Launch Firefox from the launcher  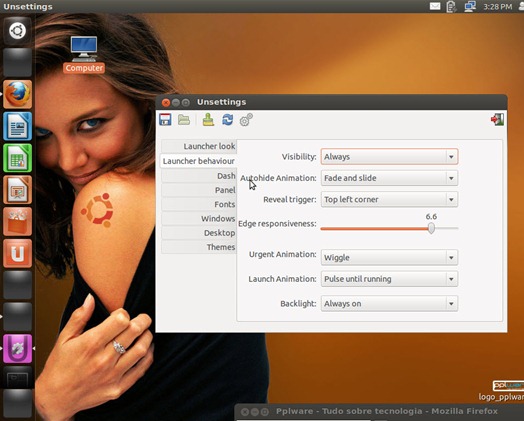click(x=17, y=94)
